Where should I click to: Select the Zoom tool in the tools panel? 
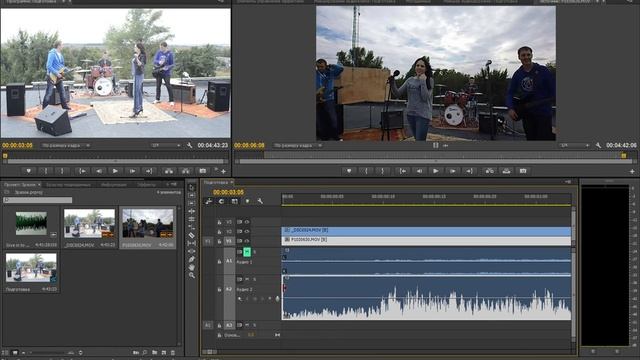coord(192,276)
